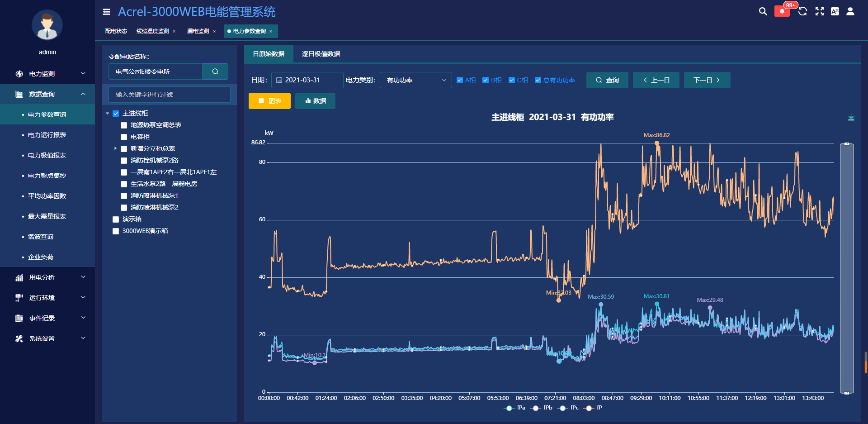Open 电力极值报表 in the sidebar
This screenshot has width=868, height=424.
[47, 155]
